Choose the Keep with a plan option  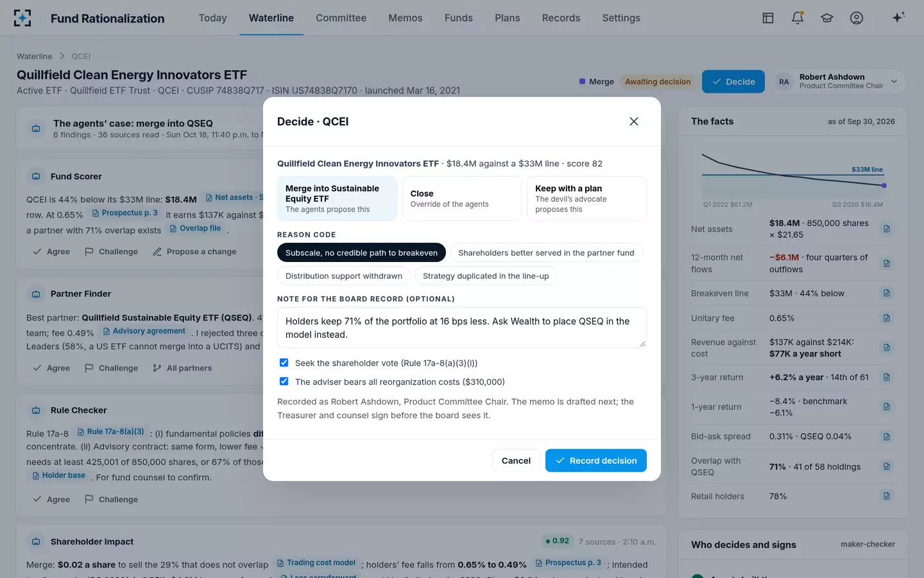click(586, 198)
